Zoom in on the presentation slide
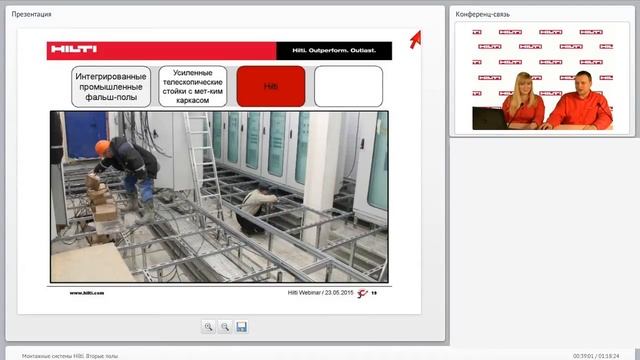The height and width of the screenshot is (360, 640). point(208,327)
